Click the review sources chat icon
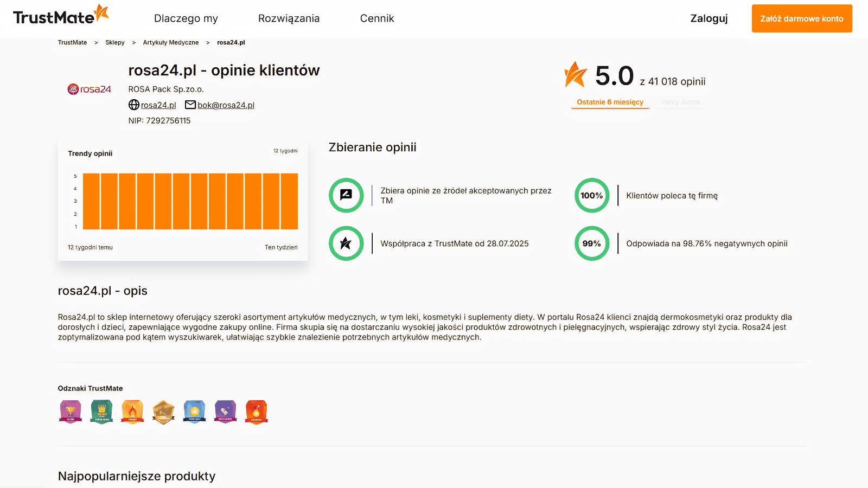868x488 pixels. pos(346,195)
